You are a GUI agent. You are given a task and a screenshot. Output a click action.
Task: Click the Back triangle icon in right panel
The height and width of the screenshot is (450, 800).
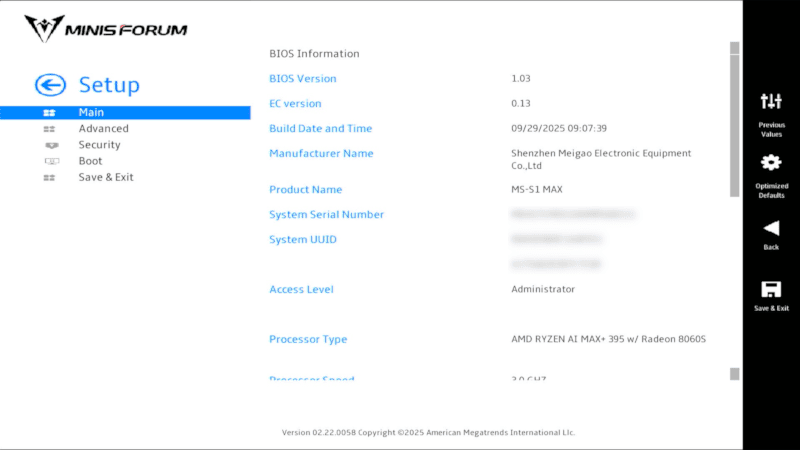[771, 228]
